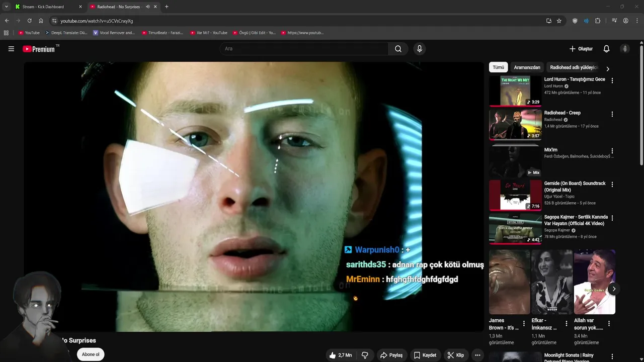Open options for James Brown short
Image resolution: width=644 pixels, height=362 pixels.
click(x=524, y=324)
